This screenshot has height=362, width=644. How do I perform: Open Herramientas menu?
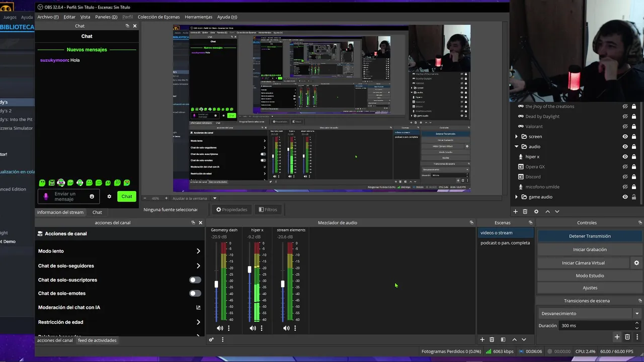coord(198,17)
